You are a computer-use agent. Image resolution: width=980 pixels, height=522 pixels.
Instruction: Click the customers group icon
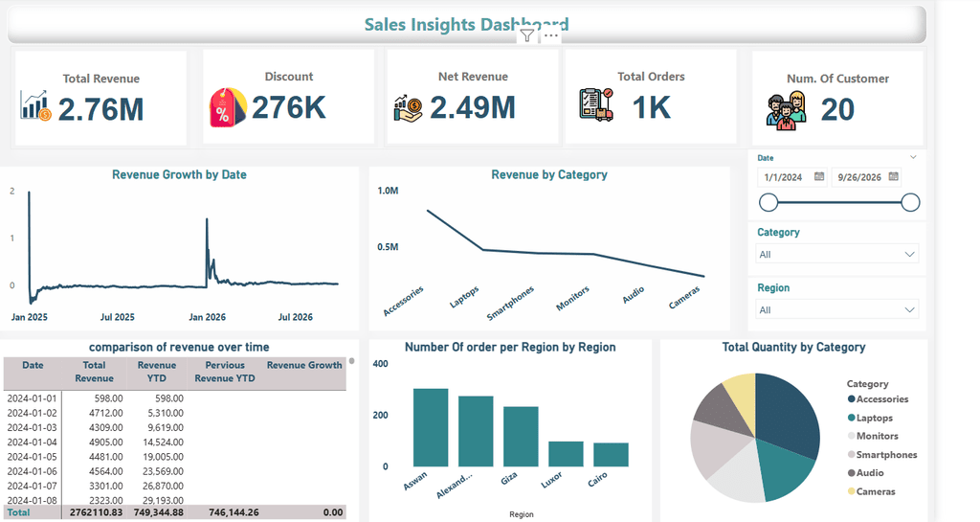787,111
